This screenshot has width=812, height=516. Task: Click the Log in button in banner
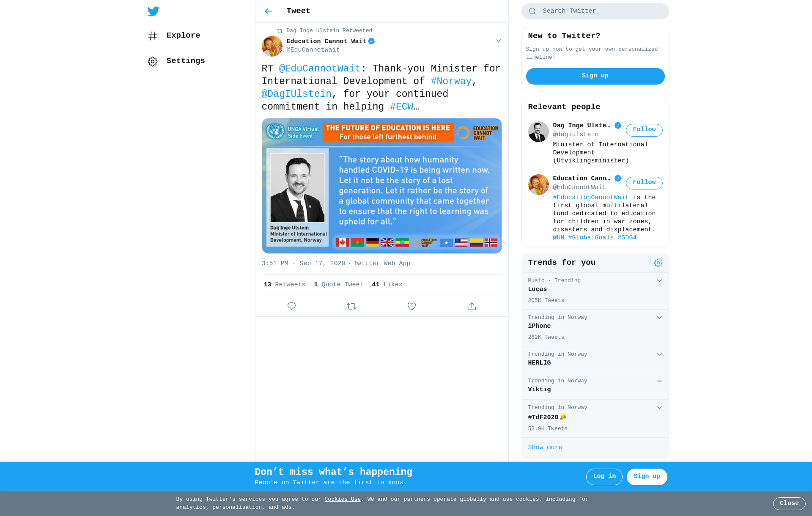[604, 477]
